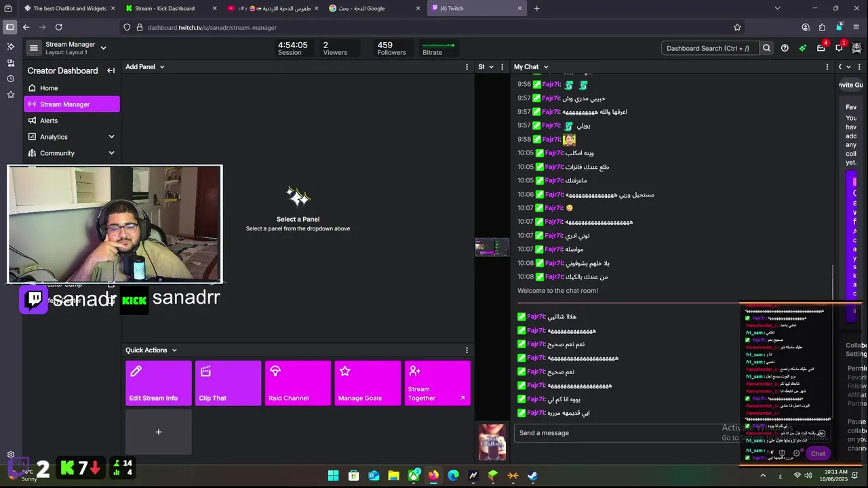Open Steam from the taskbar
The width and height of the screenshot is (868, 488).
pos(533,476)
